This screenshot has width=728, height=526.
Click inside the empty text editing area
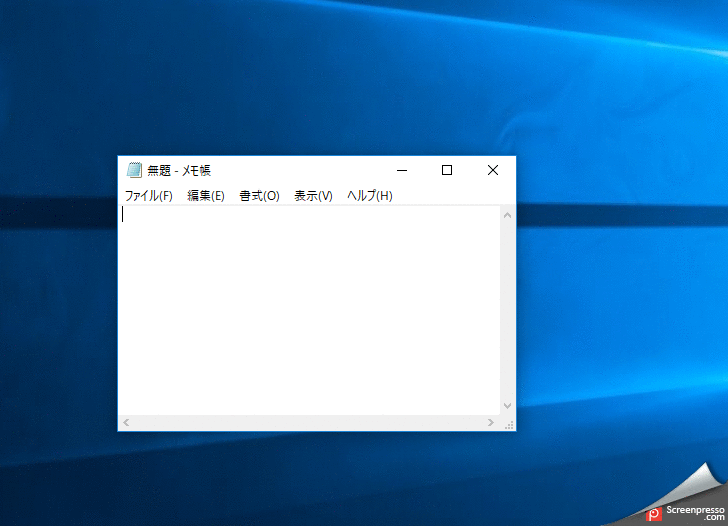tap(309, 310)
